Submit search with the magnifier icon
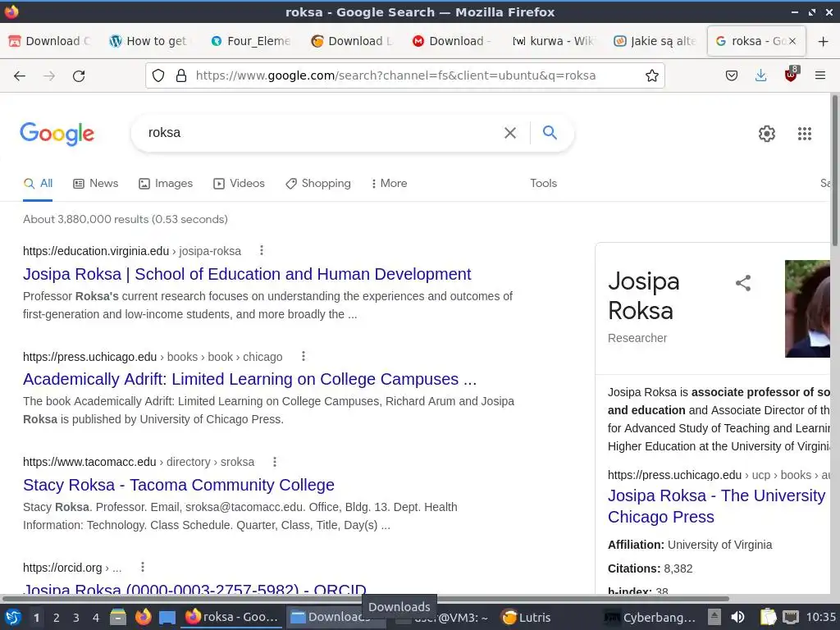 pyautogui.click(x=550, y=132)
